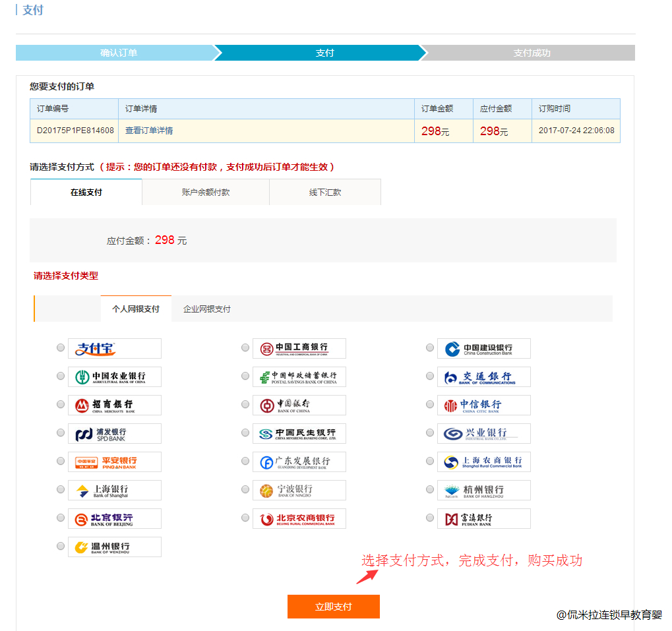Check the 上海银行 radio button
The width and height of the screenshot is (672, 631).
(x=61, y=489)
